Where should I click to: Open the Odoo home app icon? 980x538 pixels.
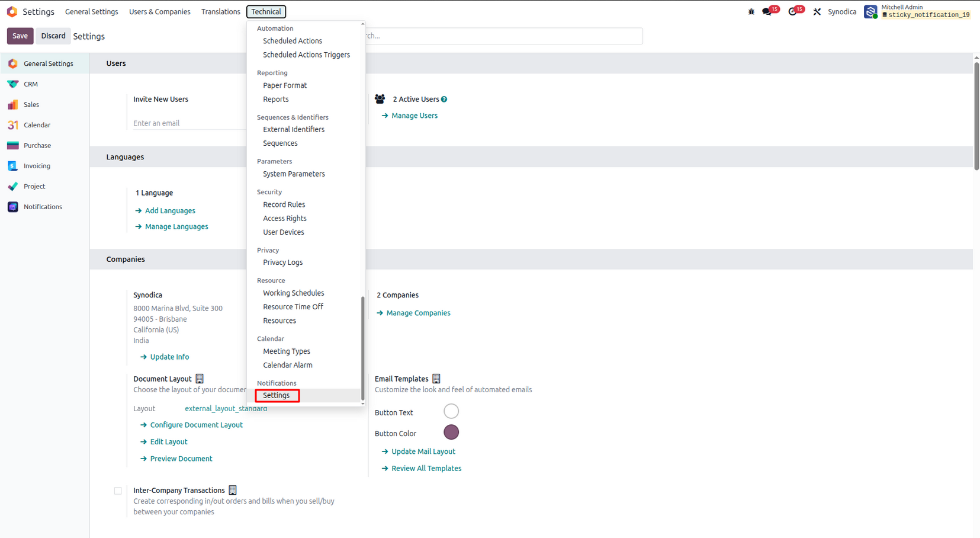click(x=12, y=12)
